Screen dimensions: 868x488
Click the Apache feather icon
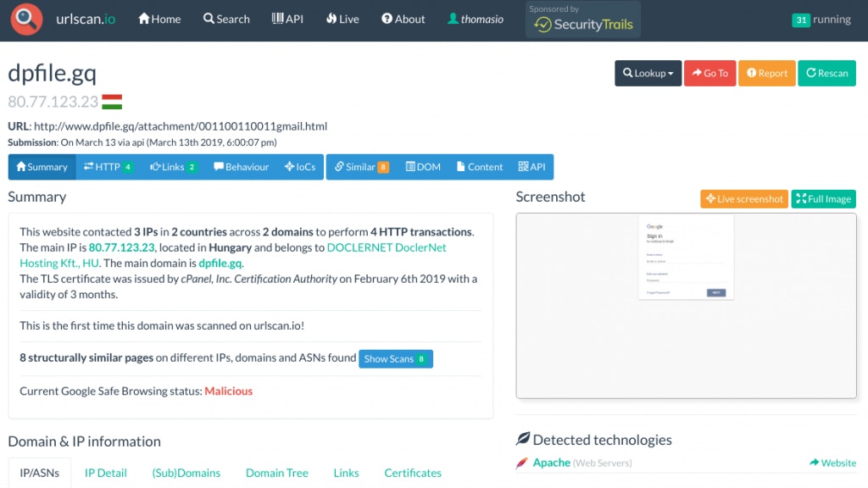point(521,463)
